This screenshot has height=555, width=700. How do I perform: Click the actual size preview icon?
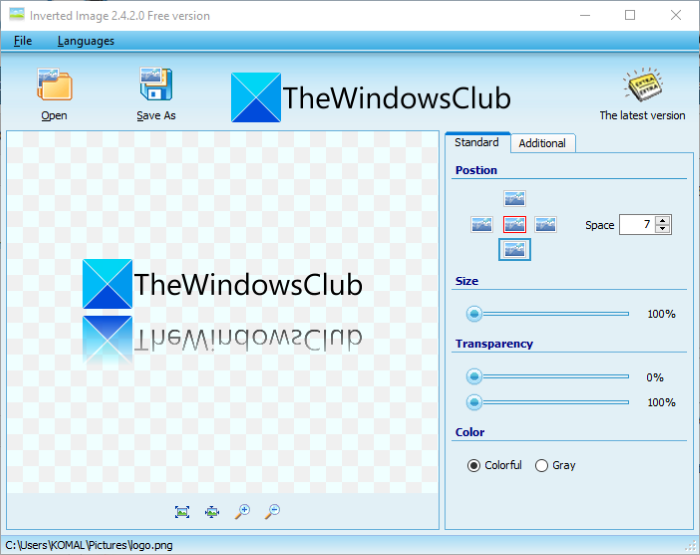(x=212, y=512)
